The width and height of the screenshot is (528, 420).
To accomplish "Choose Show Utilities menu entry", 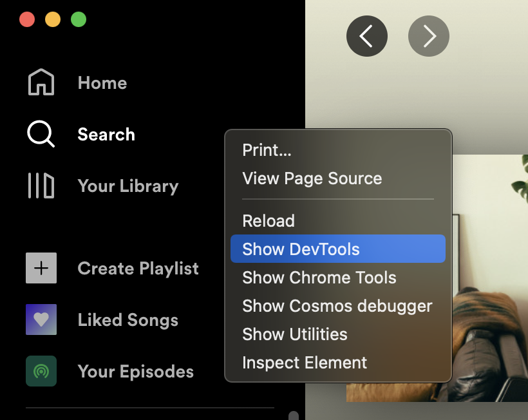I will 338,334.
